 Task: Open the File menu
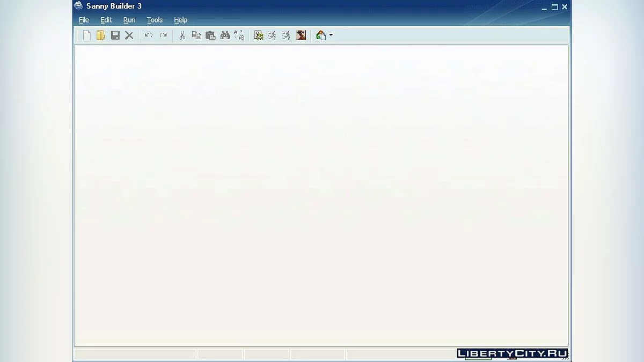click(x=84, y=20)
